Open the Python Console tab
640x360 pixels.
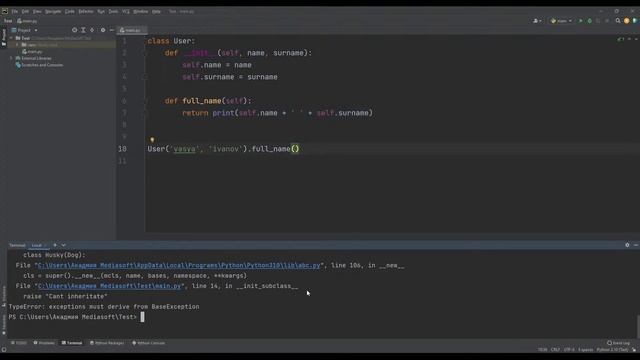pyautogui.click(x=149, y=343)
